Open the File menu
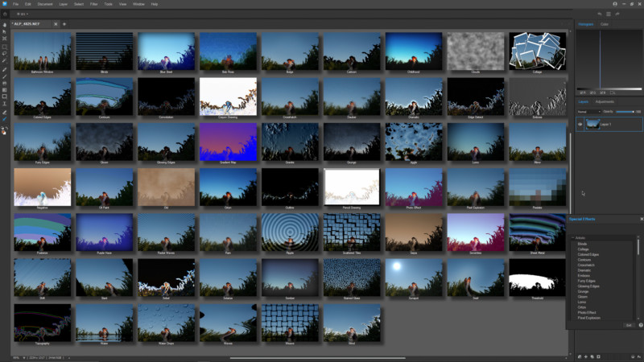Screen dimensions: 644x362 coord(15,4)
